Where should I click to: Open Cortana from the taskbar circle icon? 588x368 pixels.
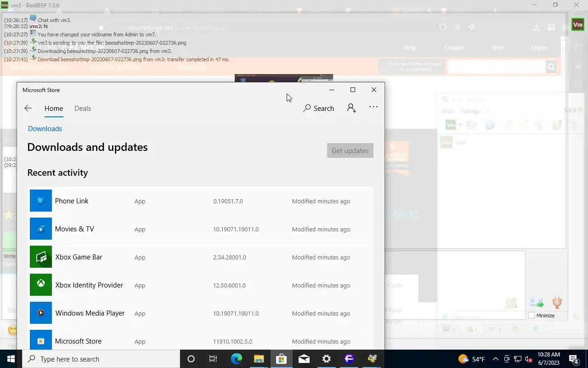[x=191, y=359]
